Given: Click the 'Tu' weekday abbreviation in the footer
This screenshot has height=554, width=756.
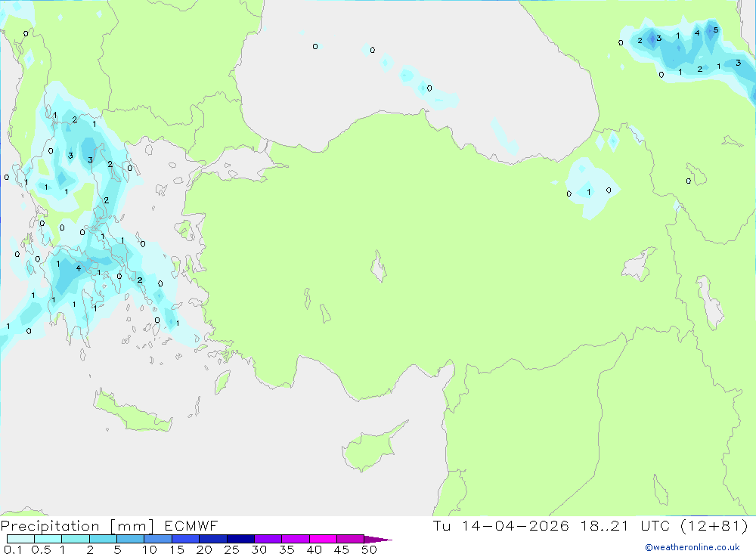Looking at the screenshot, I should [x=442, y=525].
